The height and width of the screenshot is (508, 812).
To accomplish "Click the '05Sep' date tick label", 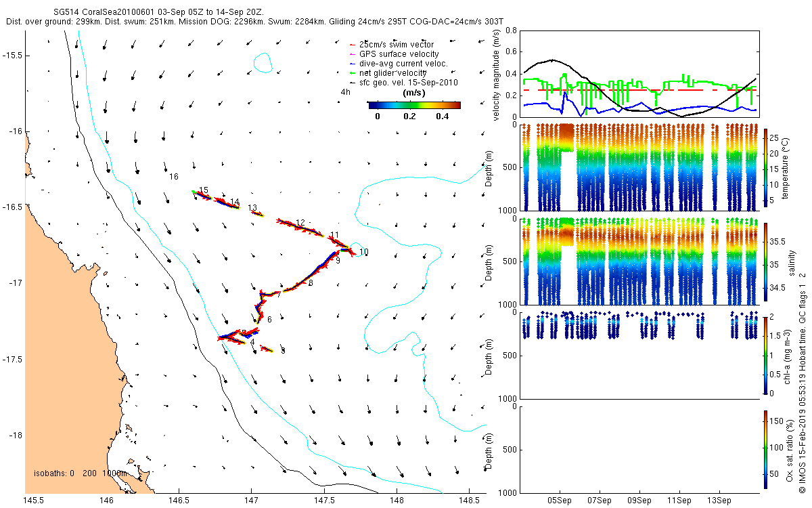I will pyautogui.click(x=560, y=501).
